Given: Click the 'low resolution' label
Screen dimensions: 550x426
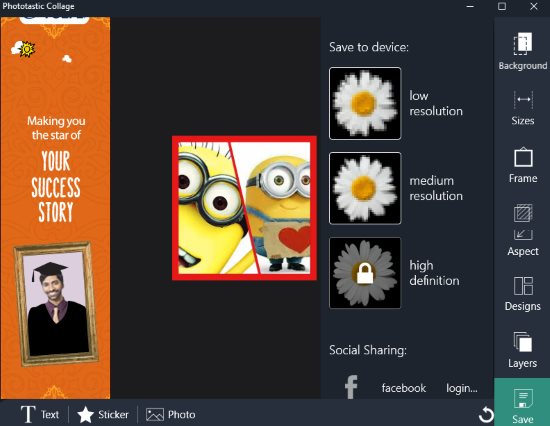Looking at the screenshot, I should coord(436,104).
